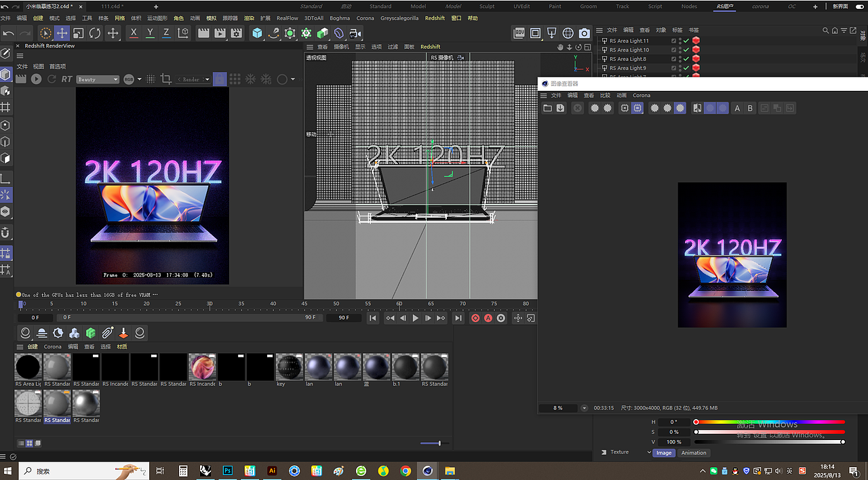The width and height of the screenshot is (868, 480).
Task: Open the RealFlow menu
Action: tap(288, 18)
